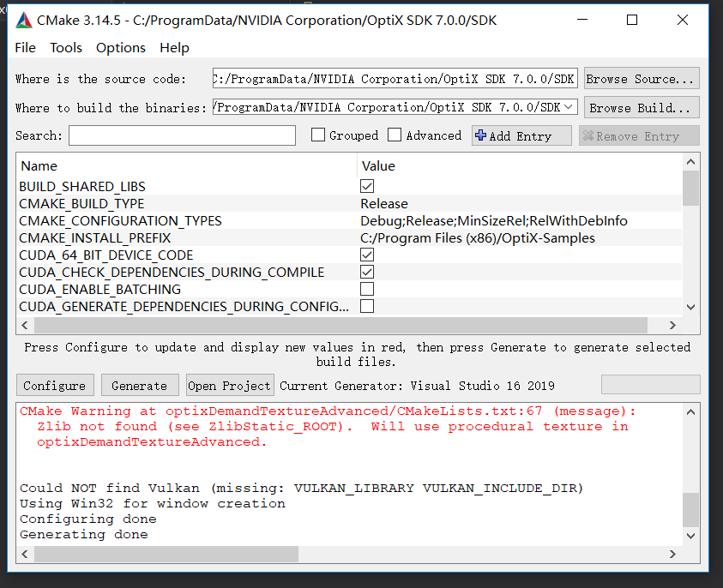This screenshot has width=723, height=588.
Task: Click the variable list scroll right arrow
Action: pos(672,326)
